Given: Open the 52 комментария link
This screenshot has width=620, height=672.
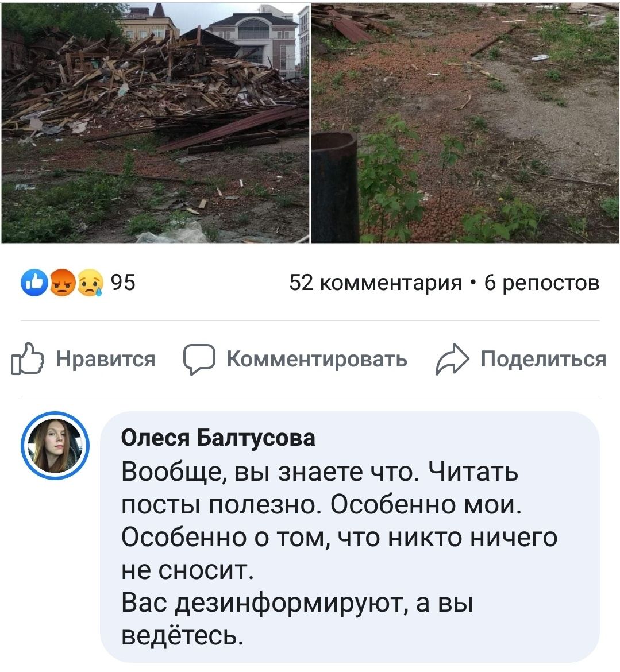Looking at the screenshot, I should coord(376,283).
